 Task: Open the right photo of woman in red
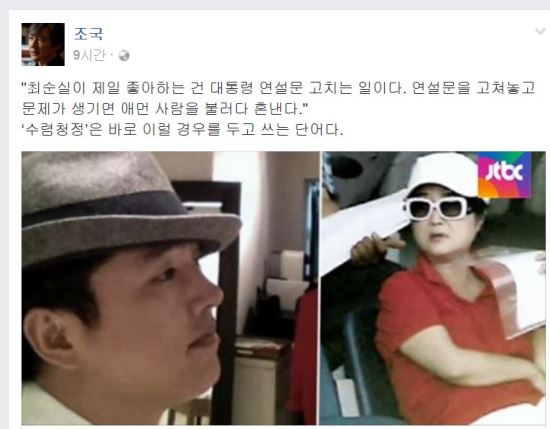(434, 288)
